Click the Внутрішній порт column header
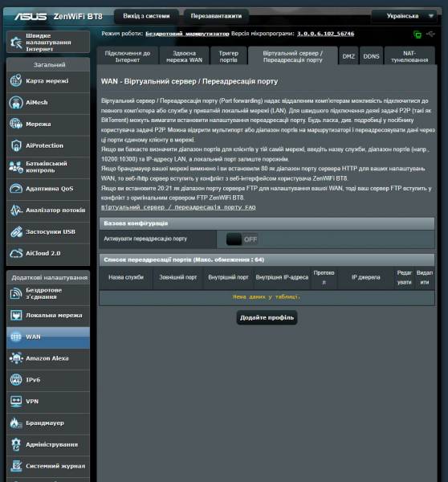Viewport: 448px width, 482px height. click(228, 277)
